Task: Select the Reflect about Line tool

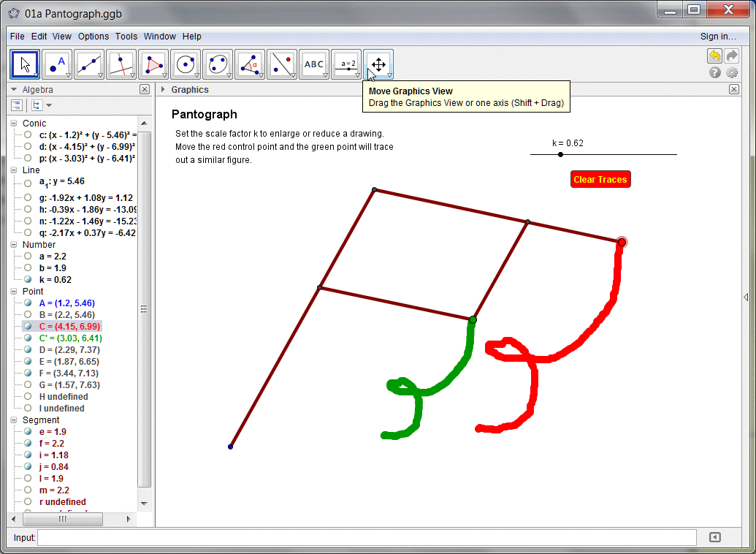Action: 282,64
